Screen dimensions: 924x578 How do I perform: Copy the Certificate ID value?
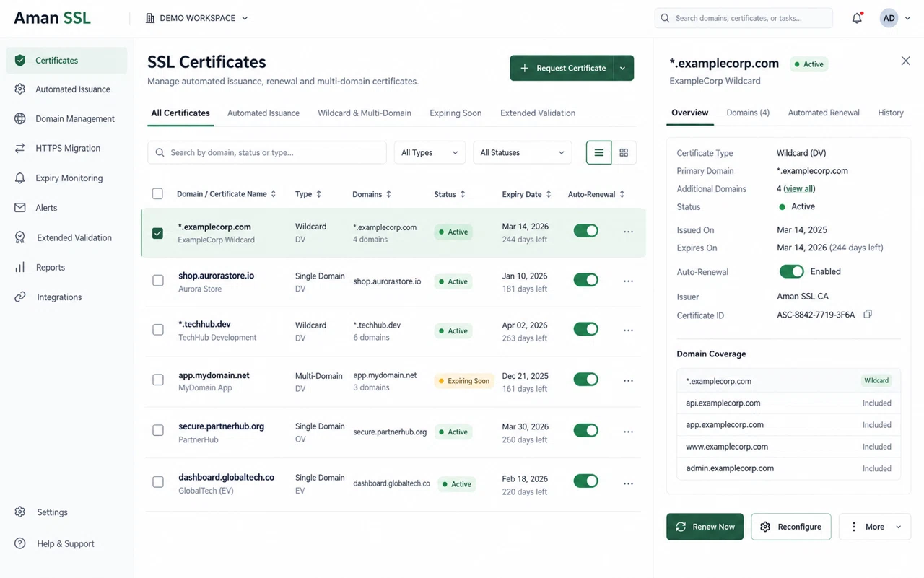[x=868, y=315]
